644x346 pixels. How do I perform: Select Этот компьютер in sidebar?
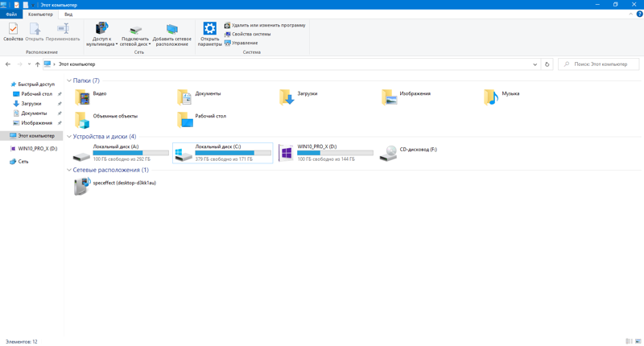coord(32,136)
